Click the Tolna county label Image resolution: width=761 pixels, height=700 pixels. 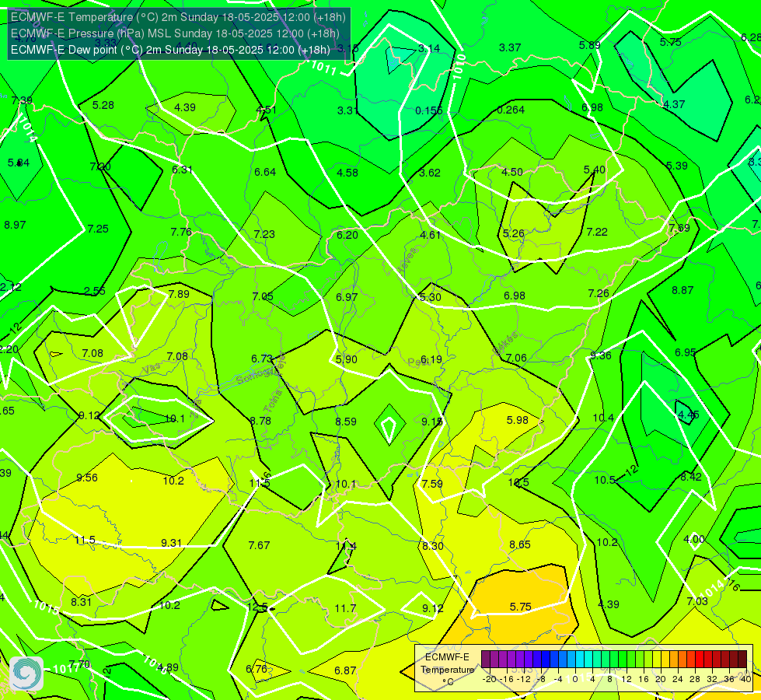(x=274, y=401)
